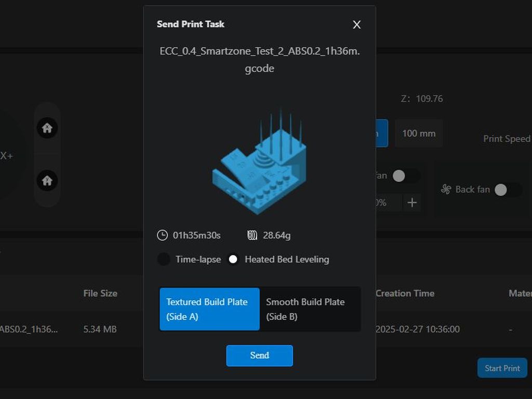Click the 5.34 MB file size cell
The image size is (532, 399).
coord(100,329)
